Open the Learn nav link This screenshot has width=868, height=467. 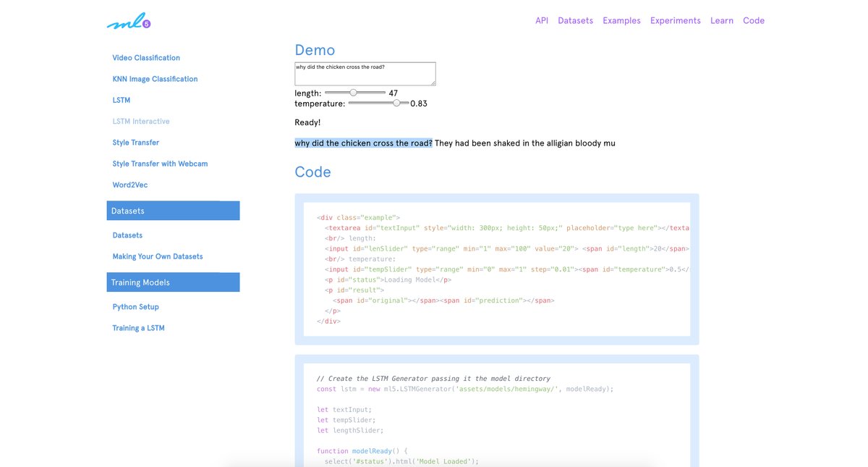click(x=722, y=21)
